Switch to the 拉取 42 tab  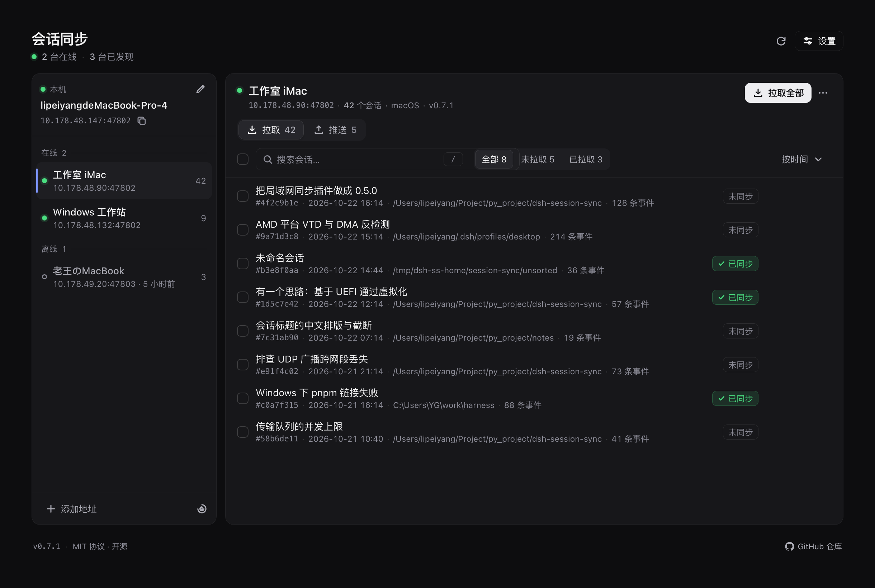coord(271,130)
